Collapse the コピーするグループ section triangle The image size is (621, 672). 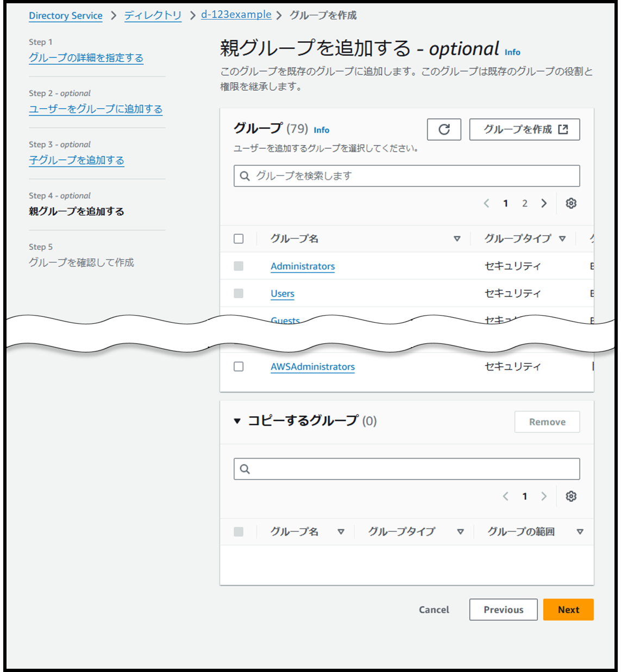tap(237, 421)
